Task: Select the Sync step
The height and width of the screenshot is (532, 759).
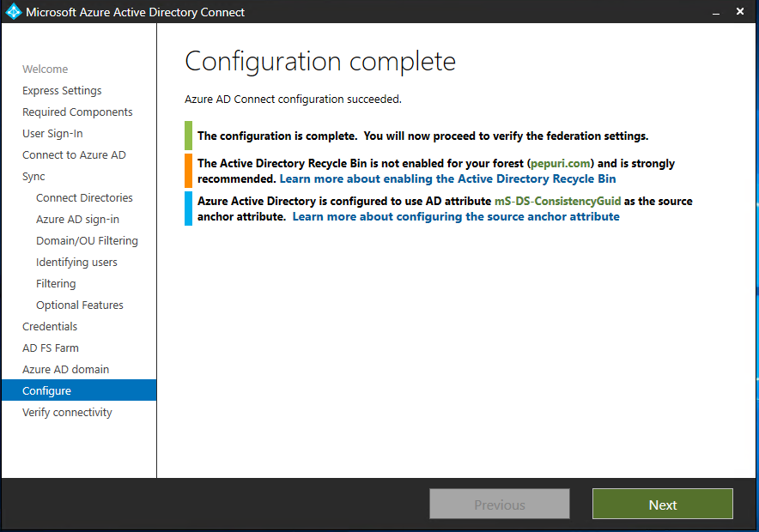Action: pos(33,177)
